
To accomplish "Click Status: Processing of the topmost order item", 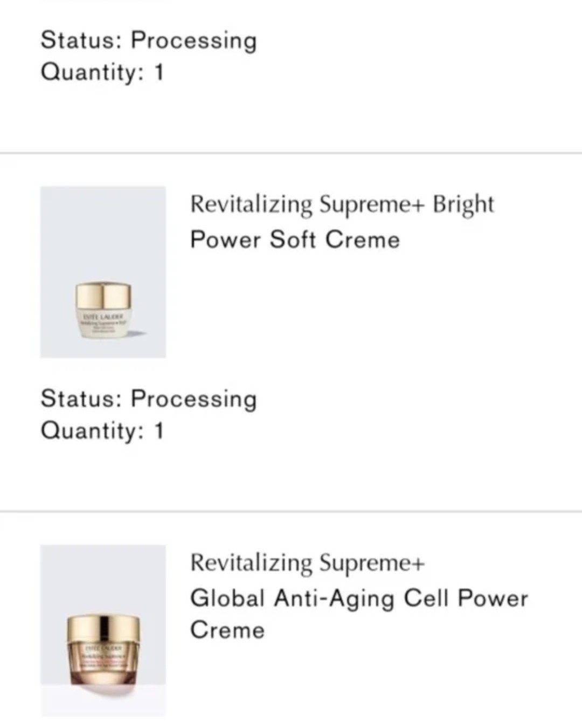I will (x=149, y=40).
